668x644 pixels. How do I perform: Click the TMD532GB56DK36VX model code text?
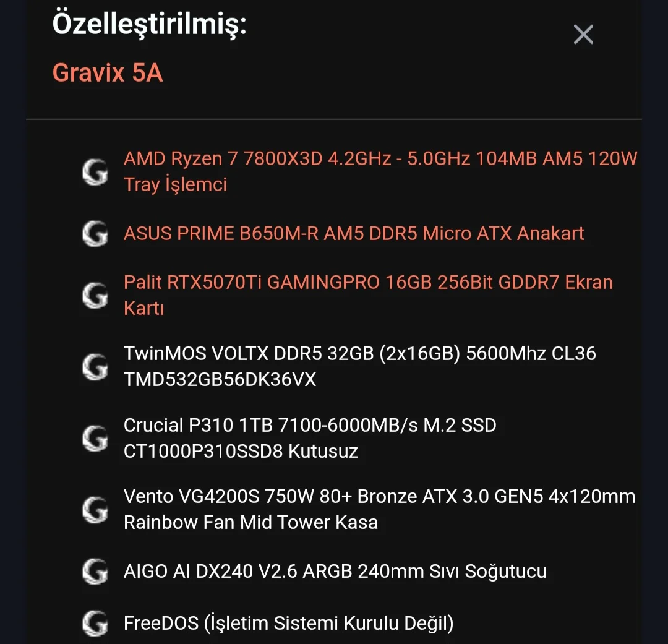[x=220, y=379]
